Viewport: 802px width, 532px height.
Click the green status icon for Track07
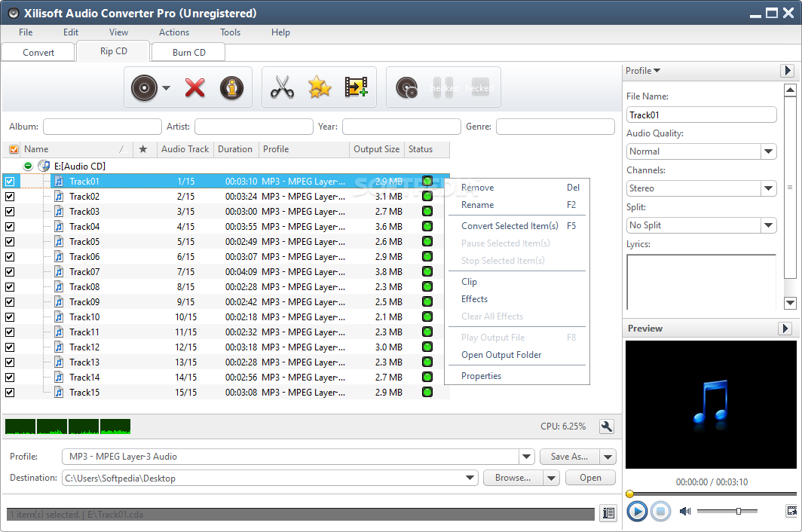pos(427,271)
